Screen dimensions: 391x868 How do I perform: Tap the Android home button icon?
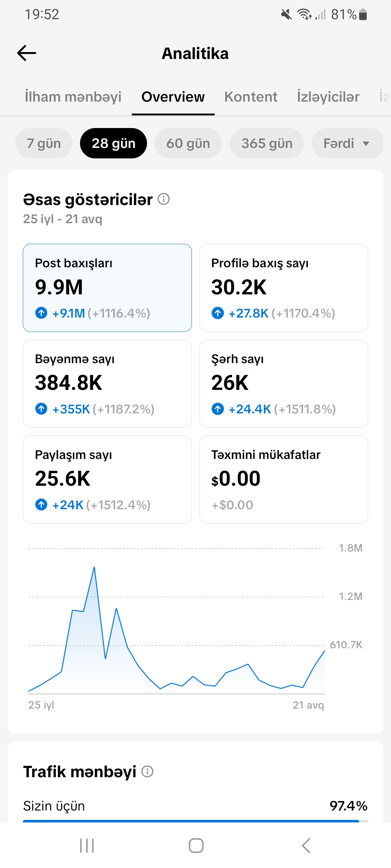click(x=196, y=846)
